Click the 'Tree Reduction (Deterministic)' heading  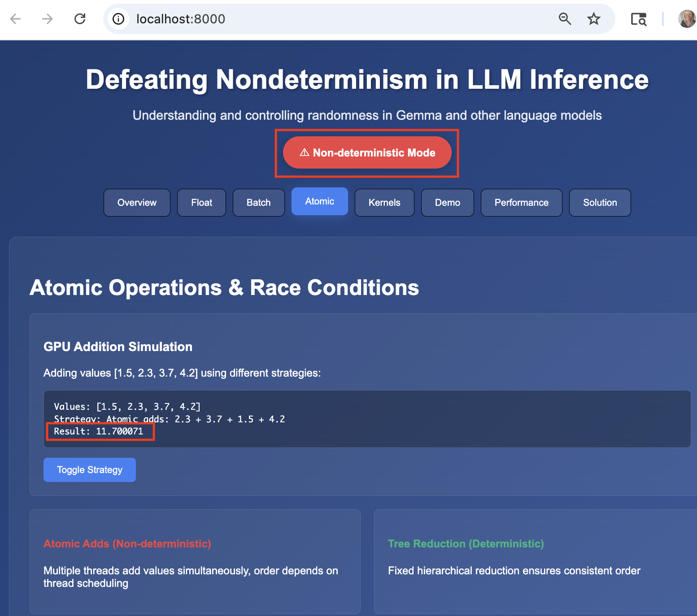(466, 544)
